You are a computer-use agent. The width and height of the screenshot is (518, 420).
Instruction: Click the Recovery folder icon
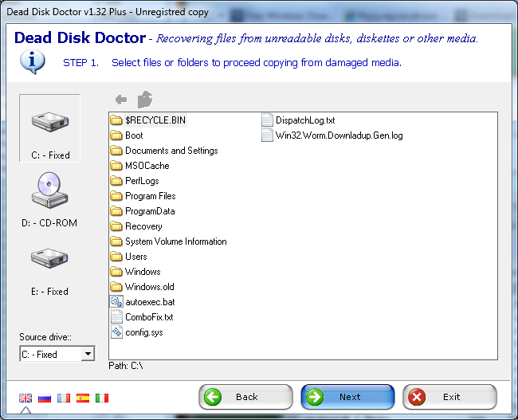(x=116, y=226)
